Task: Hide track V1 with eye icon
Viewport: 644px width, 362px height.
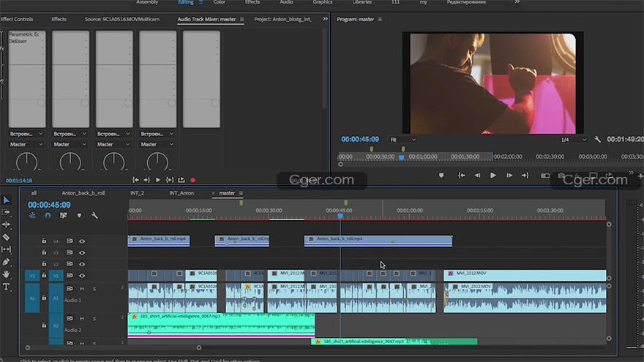Action: click(x=82, y=276)
